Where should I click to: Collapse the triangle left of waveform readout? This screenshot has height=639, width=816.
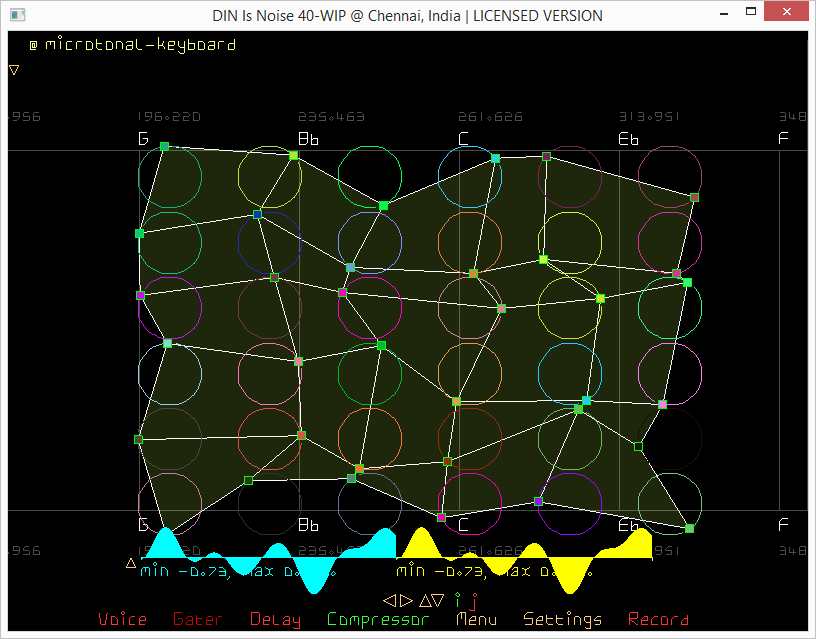tap(130, 563)
